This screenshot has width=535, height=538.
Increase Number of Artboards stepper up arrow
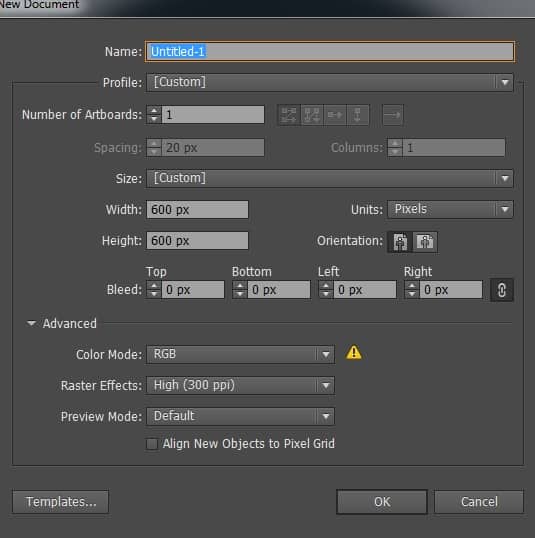pyautogui.click(x=154, y=110)
